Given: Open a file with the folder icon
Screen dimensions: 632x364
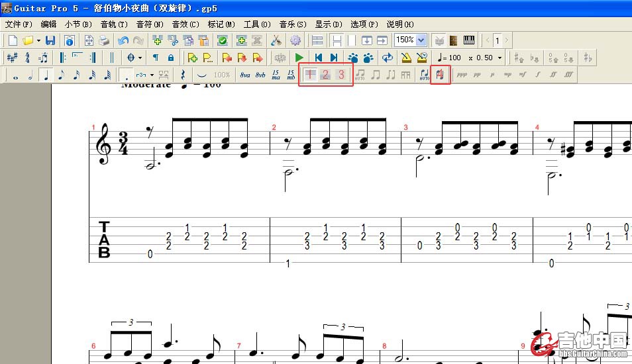Looking at the screenshot, I should point(28,40).
